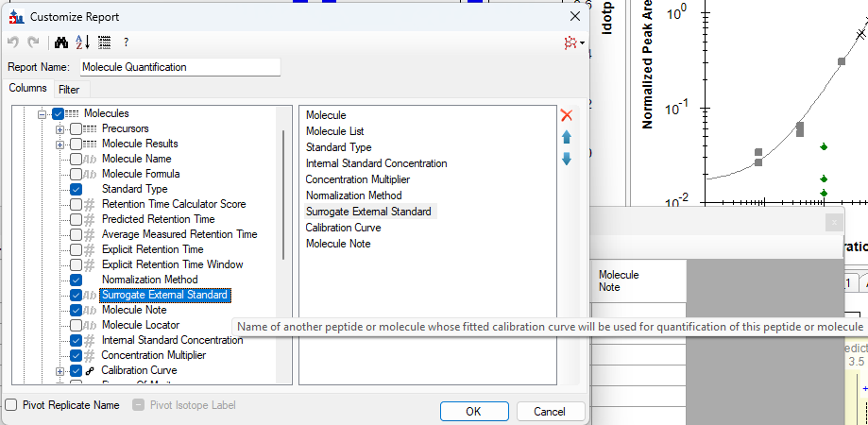The height and width of the screenshot is (425, 868).
Task: Click the column list toolbar icon
Action: point(104,42)
